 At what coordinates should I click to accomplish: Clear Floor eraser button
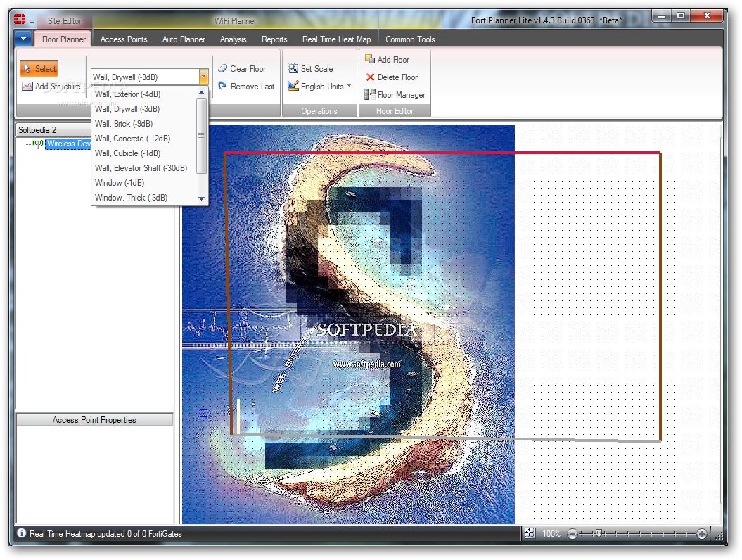coord(242,69)
